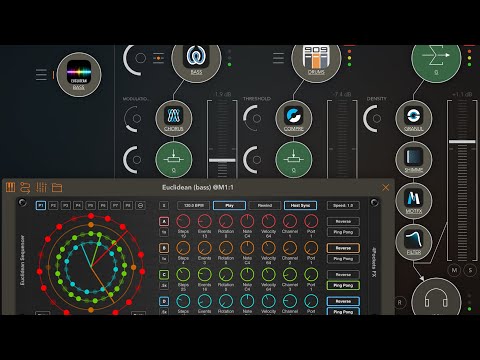
Task: Open the 1x rate selector under track B
Action: point(164,259)
